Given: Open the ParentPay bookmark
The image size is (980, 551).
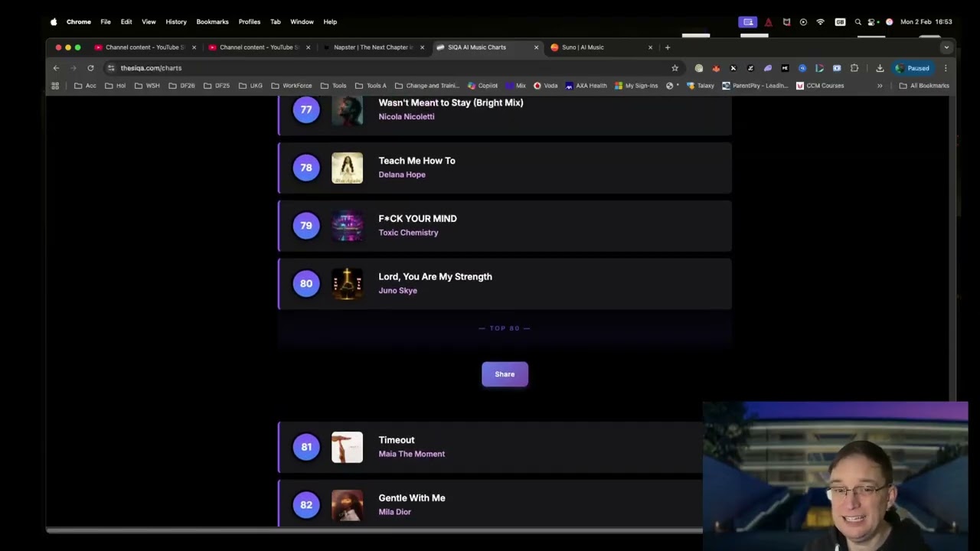Looking at the screenshot, I should 755,86.
